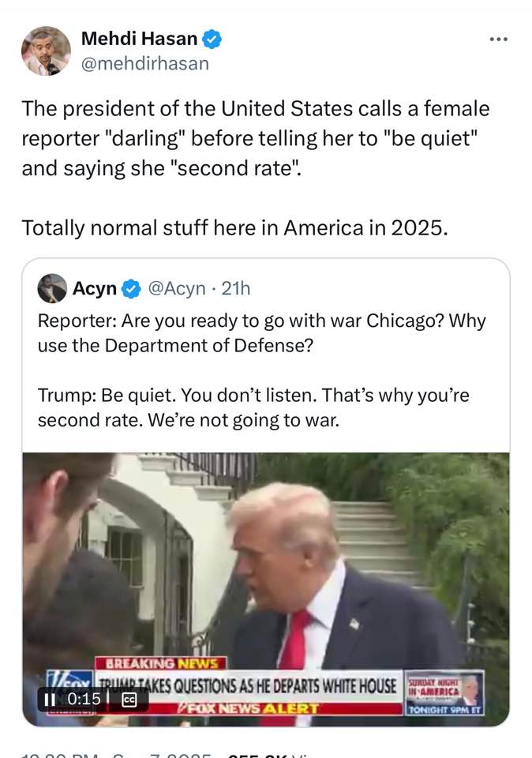Click Acyn's small profile avatar

[x=52, y=288]
